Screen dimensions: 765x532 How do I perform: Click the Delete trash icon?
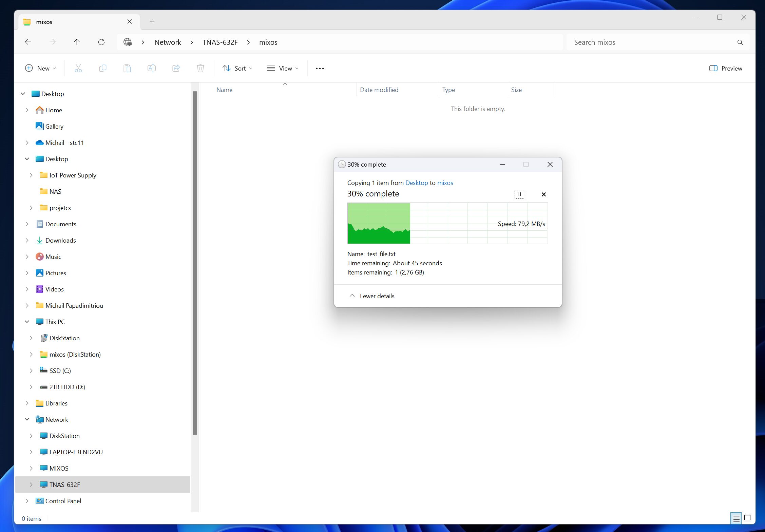(200, 68)
